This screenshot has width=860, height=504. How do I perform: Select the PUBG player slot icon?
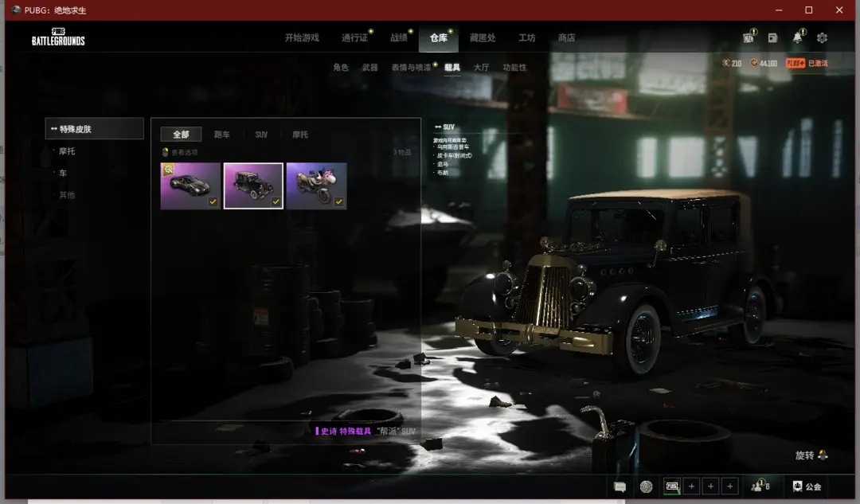(672, 486)
